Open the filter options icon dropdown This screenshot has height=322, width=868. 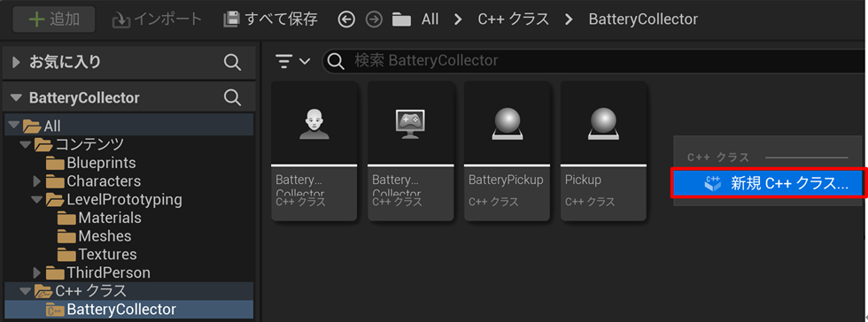tap(293, 61)
